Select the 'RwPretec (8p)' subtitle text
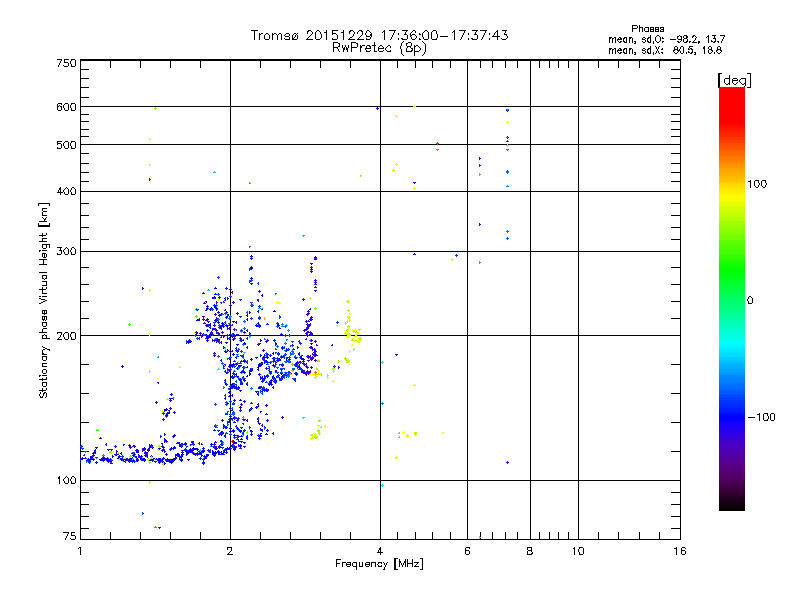 pos(379,48)
